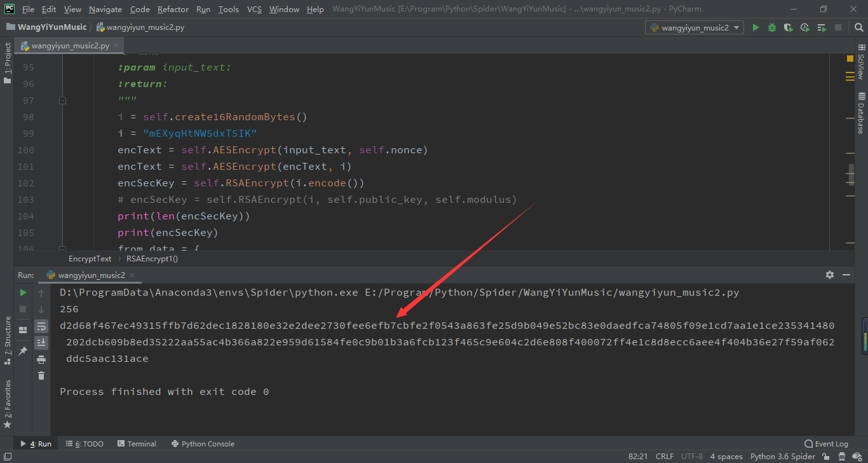Open the Favorites tool window
The height and width of the screenshot is (463, 868).
8,403
